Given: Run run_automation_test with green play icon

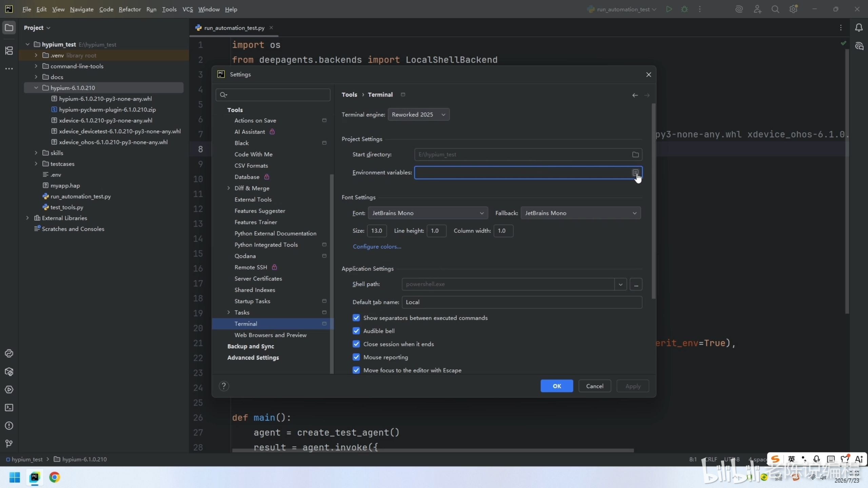Looking at the screenshot, I should click(x=669, y=9).
